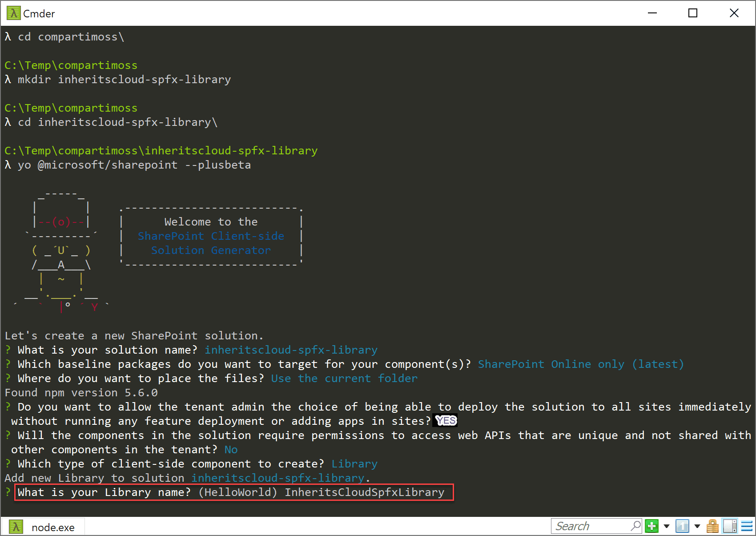Click the 'yo @microsoft/sharepoint --plusbeta' command

point(134,165)
